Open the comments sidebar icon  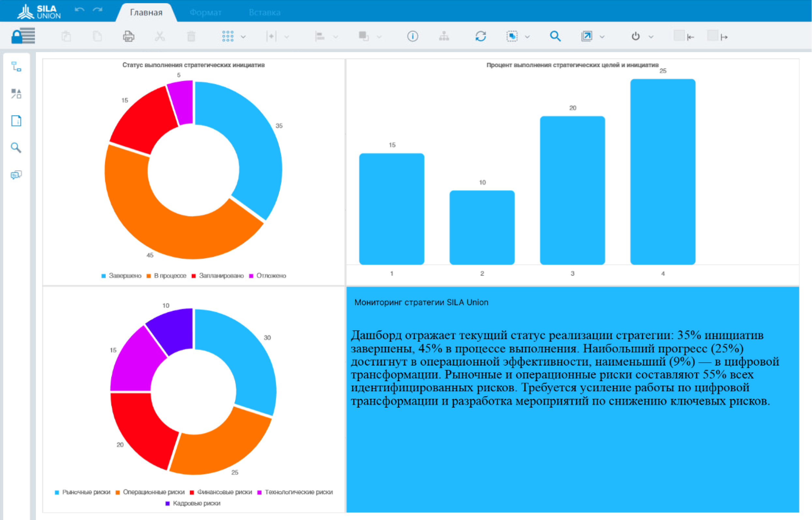click(16, 175)
